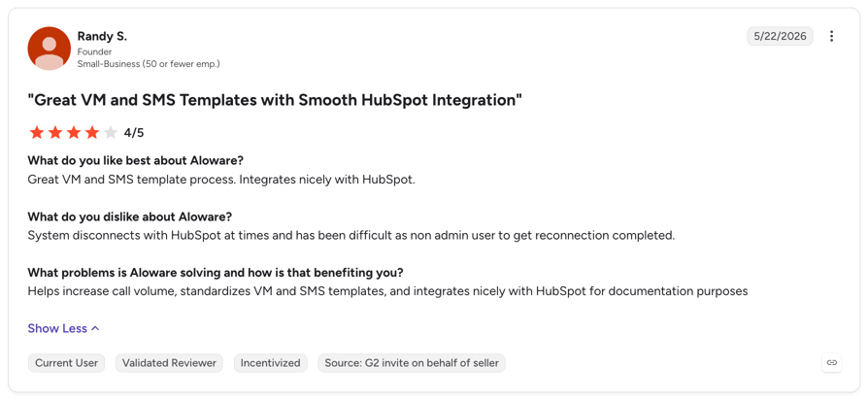
Task: Click Randy S. profile avatar
Action: click(x=50, y=49)
